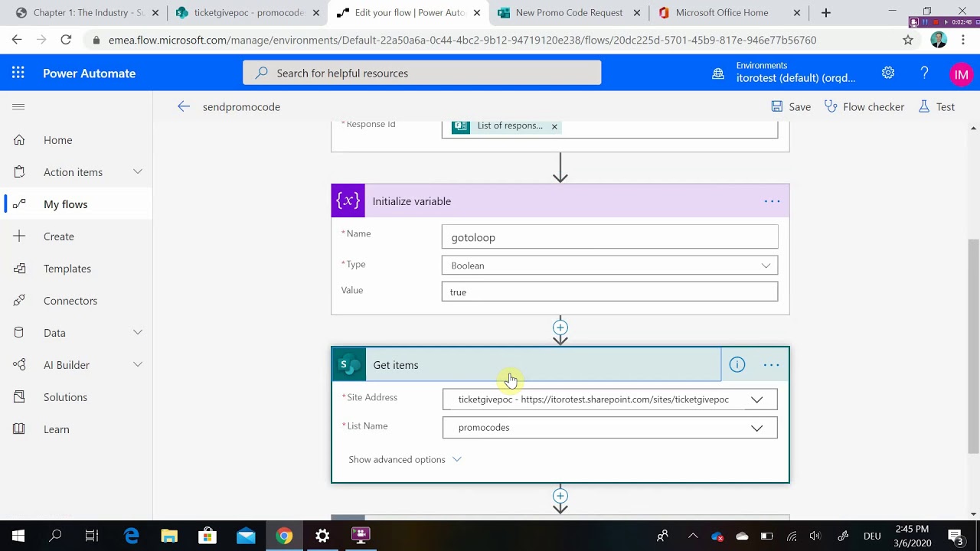Click the Search for helpful resources box
The image size is (980, 551).
click(422, 73)
